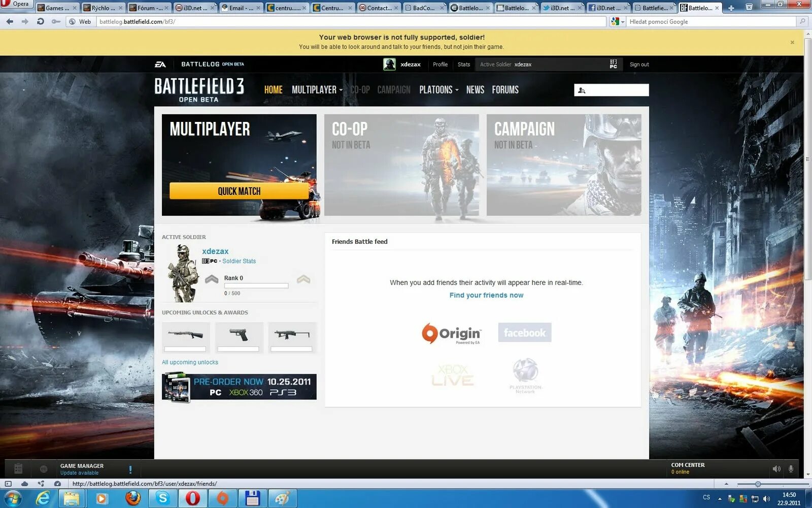The height and width of the screenshot is (508, 812).
Task: Open the pistol unlock thumbnail
Action: (239, 337)
